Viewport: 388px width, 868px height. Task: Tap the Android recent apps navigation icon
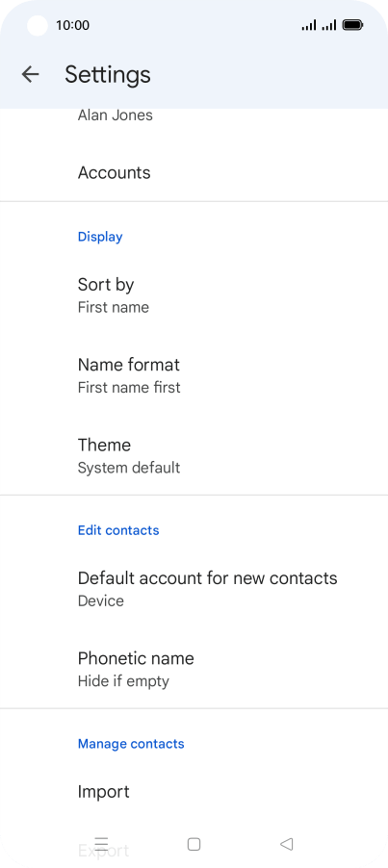coord(101,844)
